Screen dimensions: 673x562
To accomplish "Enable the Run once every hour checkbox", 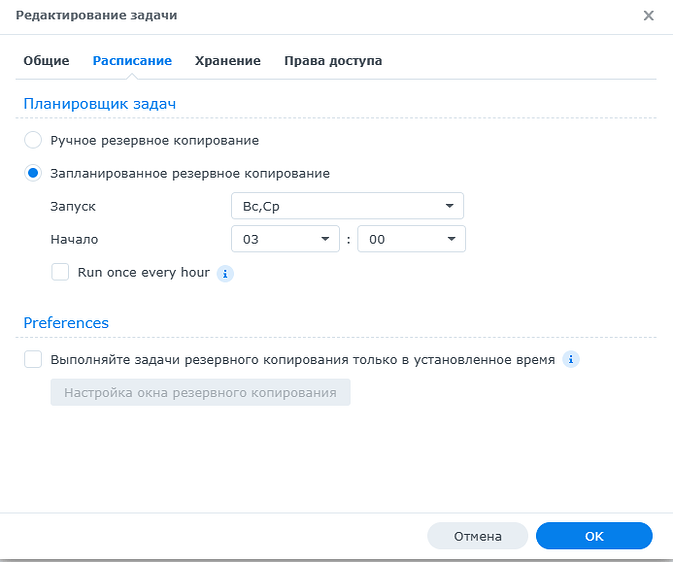I will click(x=60, y=272).
